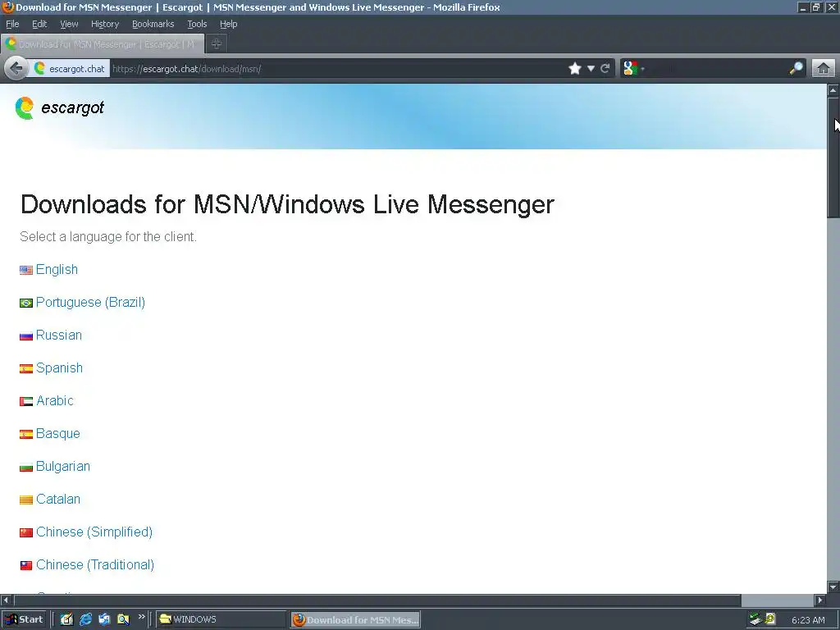Click the magnifying glass search icon
Image resolution: width=840 pixels, height=630 pixels.
click(x=796, y=69)
